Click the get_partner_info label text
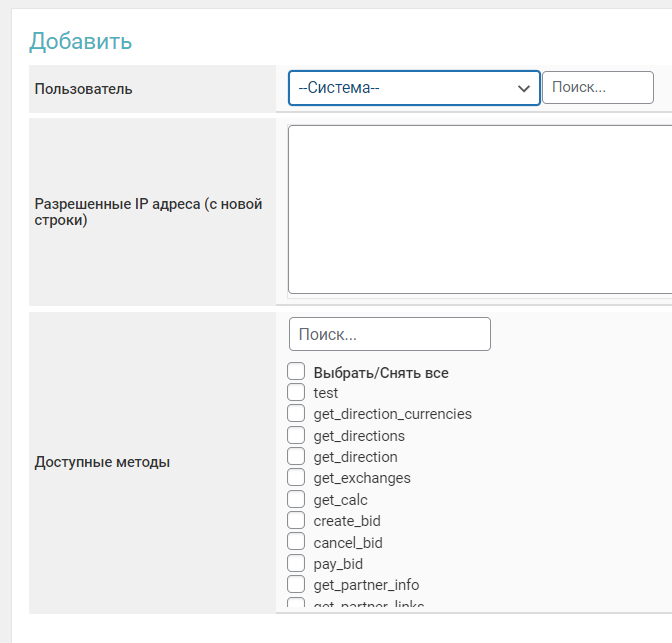 tap(366, 585)
